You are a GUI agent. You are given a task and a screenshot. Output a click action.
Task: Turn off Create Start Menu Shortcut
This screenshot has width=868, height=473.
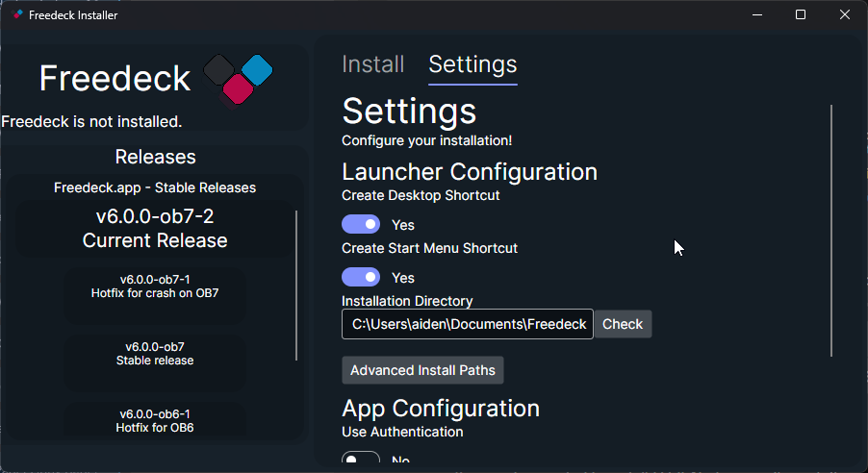coord(361,277)
